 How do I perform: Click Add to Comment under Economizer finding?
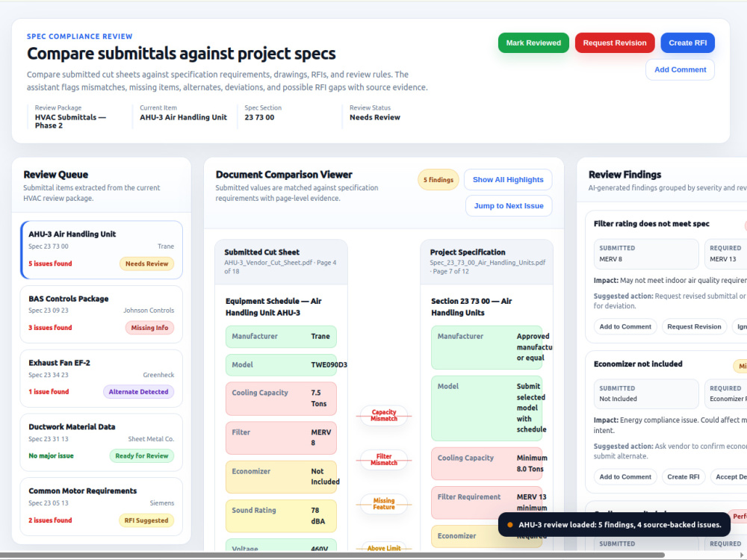pyautogui.click(x=625, y=476)
